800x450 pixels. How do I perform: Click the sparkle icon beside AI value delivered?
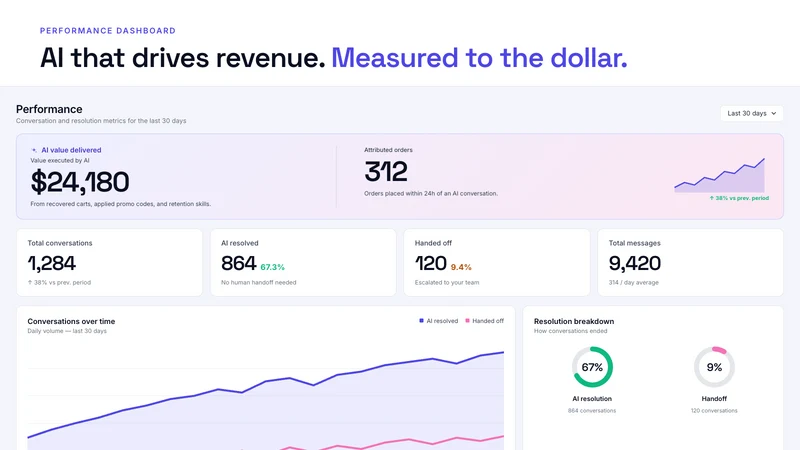pyautogui.click(x=34, y=150)
